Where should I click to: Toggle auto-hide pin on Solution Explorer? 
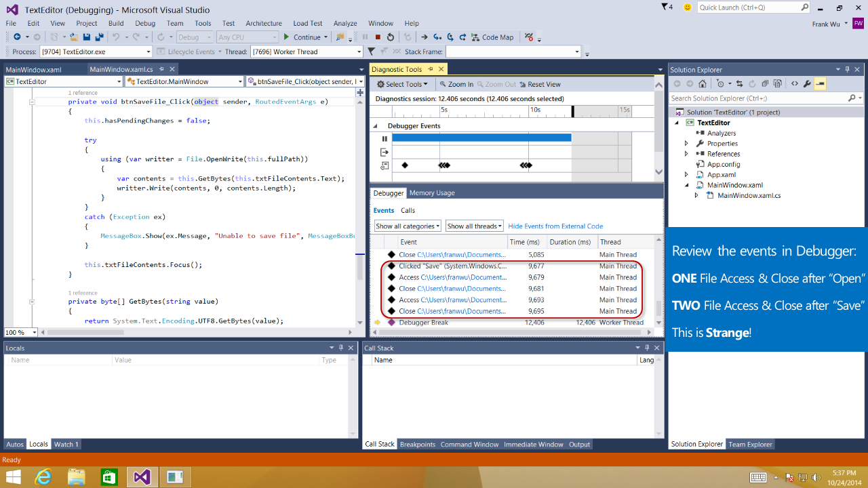847,69
